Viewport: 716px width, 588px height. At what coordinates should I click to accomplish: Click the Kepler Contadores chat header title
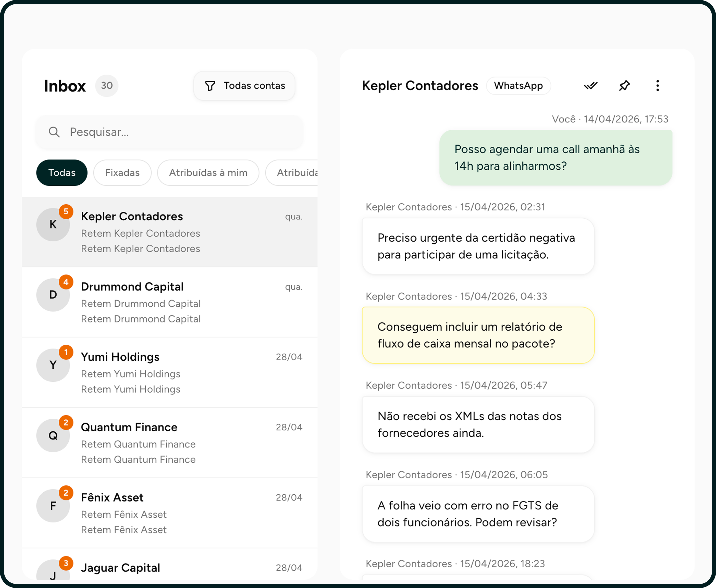pyautogui.click(x=420, y=86)
